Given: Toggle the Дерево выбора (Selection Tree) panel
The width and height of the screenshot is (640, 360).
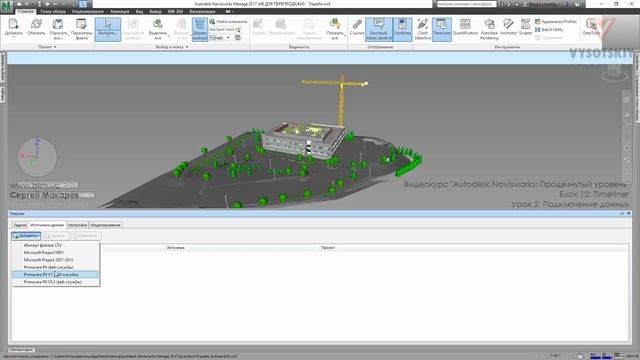Looking at the screenshot, I should pos(200,29).
